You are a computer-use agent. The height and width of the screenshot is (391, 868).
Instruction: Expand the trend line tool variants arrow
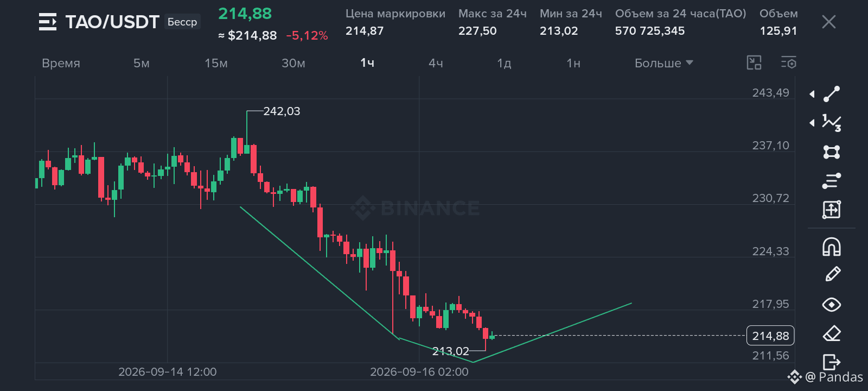[x=812, y=94]
